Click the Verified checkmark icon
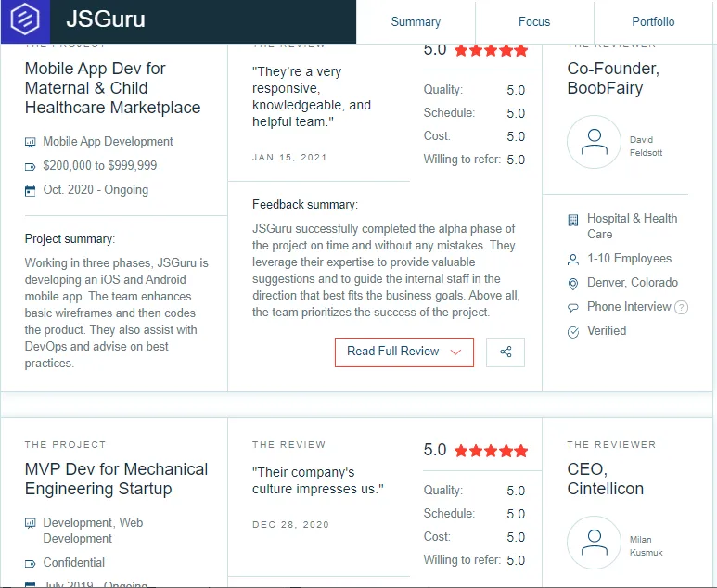Screen dimensions: 717x588 572,332
